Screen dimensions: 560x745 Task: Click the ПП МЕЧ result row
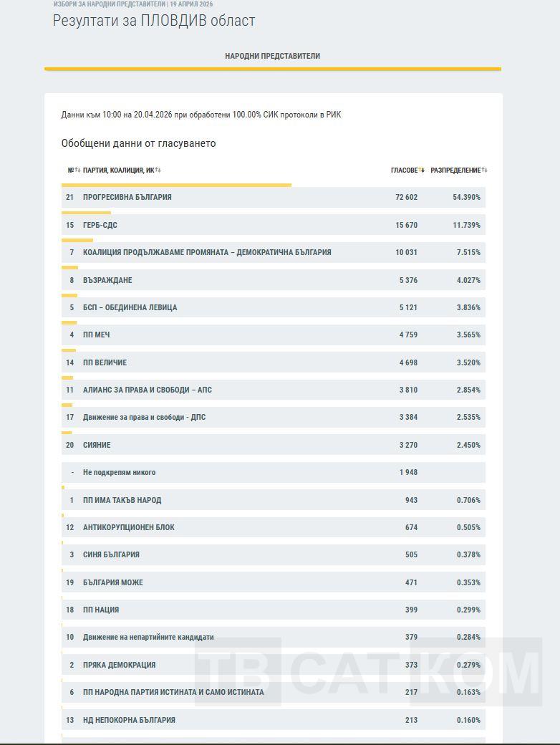(x=273, y=335)
